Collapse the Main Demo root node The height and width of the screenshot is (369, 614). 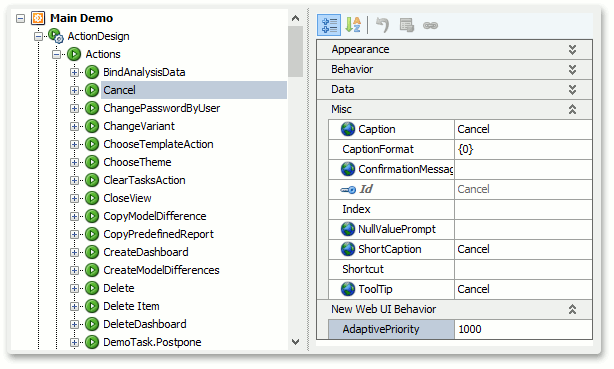[20, 18]
